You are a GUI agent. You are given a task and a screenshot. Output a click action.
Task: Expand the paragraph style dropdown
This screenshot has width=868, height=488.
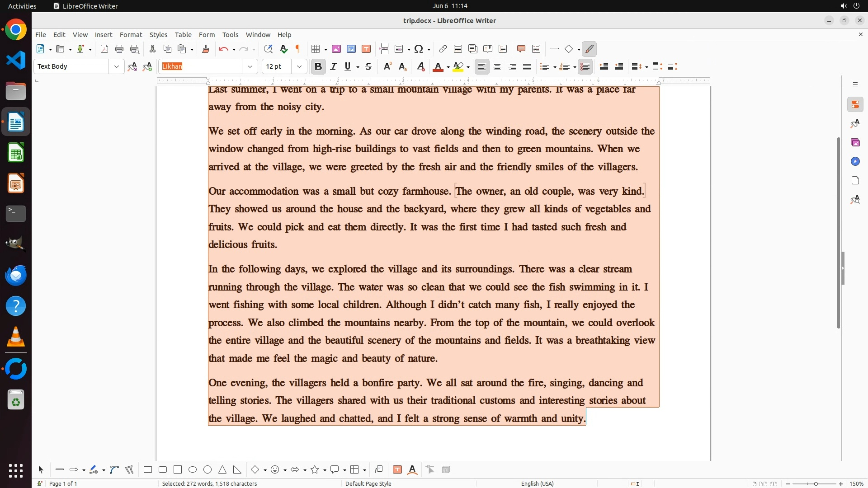click(x=117, y=67)
